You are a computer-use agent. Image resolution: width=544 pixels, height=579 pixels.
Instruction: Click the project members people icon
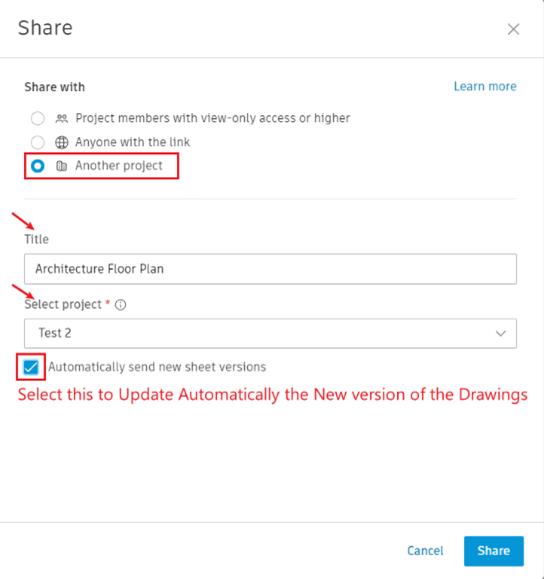61,119
